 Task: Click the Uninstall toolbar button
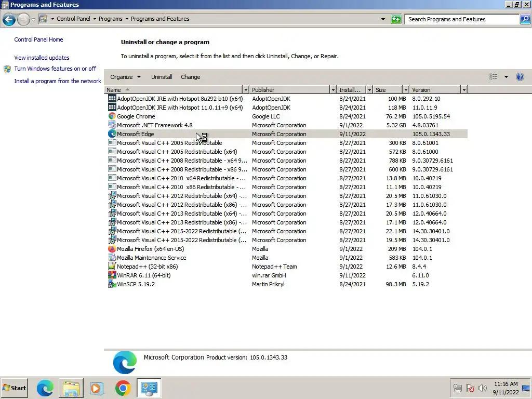[162, 77]
